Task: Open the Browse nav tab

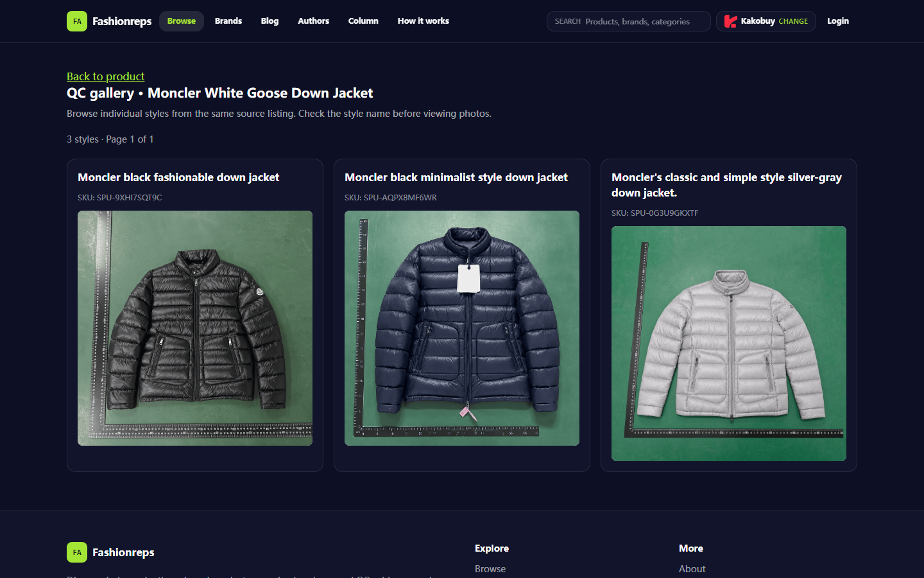Action: click(x=182, y=21)
